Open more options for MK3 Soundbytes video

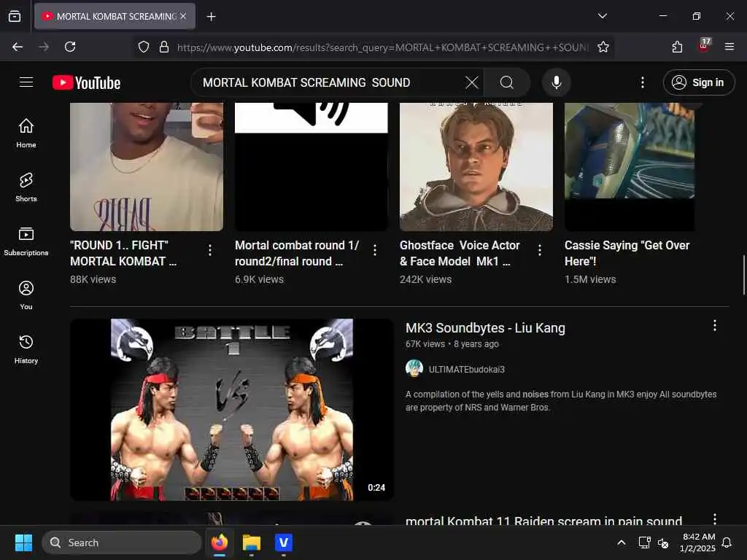(x=715, y=326)
